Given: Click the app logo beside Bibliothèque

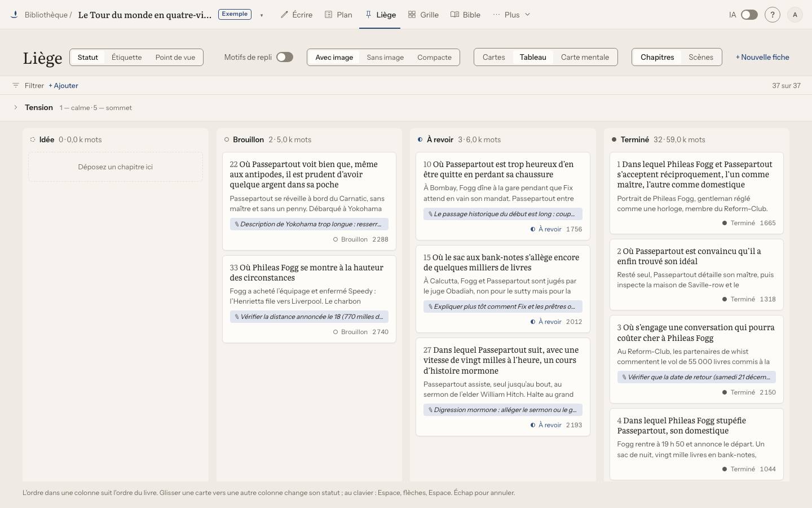Looking at the screenshot, I should [14, 15].
